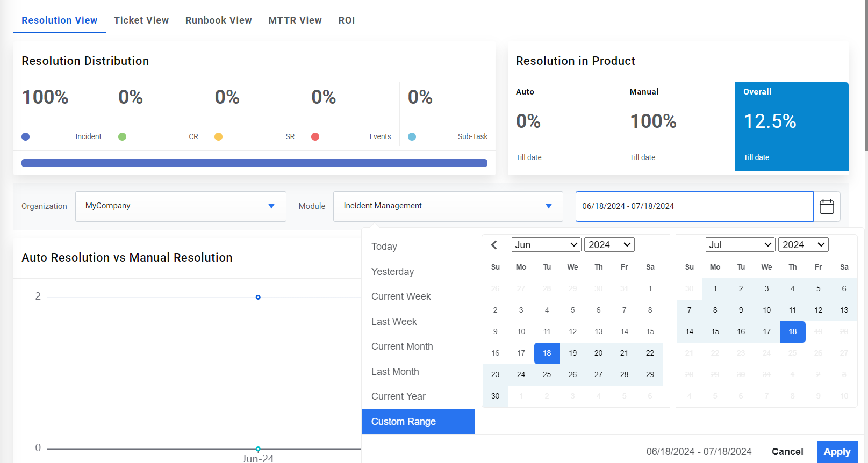Expand the Module Incident Management dropdown
The height and width of the screenshot is (463, 868).
tap(448, 206)
